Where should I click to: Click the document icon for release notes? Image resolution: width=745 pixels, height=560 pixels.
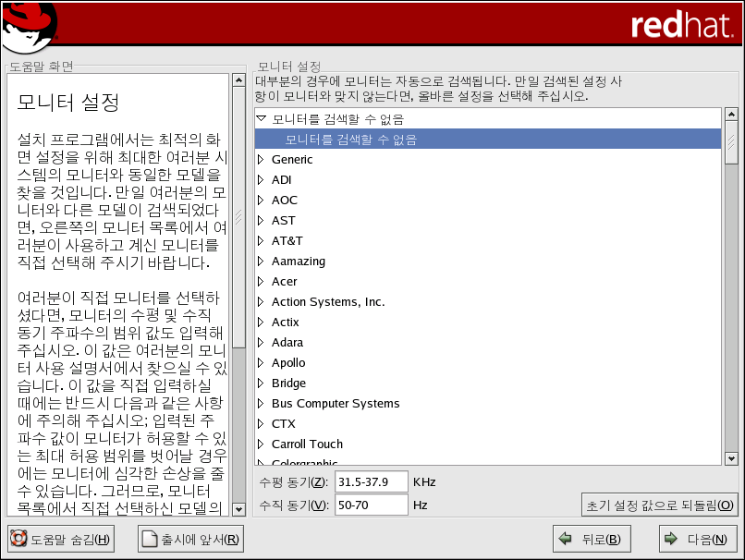pyautogui.click(x=150, y=539)
